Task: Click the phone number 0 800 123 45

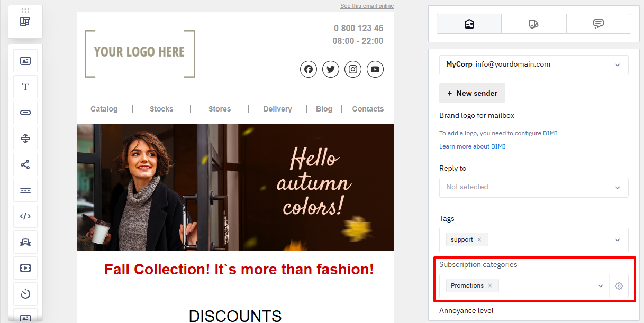Action: point(359,28)
